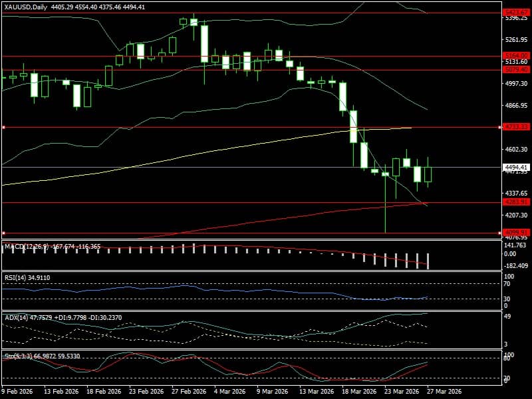The width and height of the screenshot is (532, 399).
Task: Click the 4733.33 line's right handle point
Action: coord(500,128)
